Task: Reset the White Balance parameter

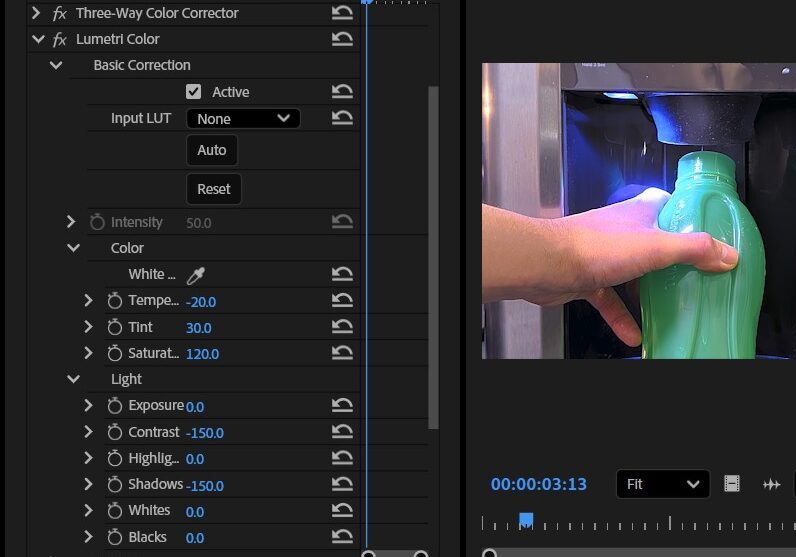Action: point(342,274)
